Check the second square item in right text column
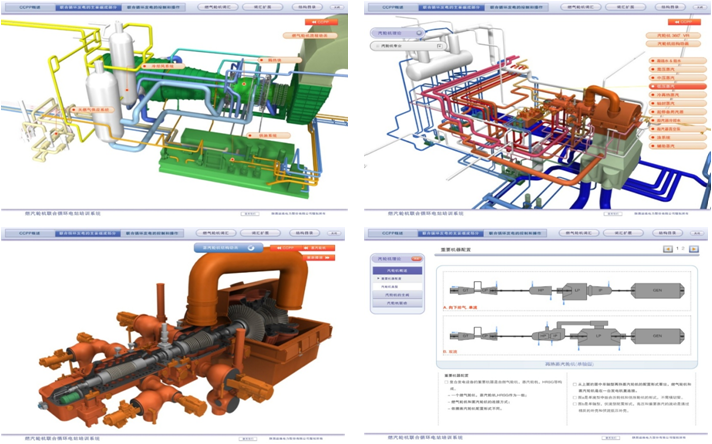The width and height of the screenshot is (712, 444). tap(576, 397)
